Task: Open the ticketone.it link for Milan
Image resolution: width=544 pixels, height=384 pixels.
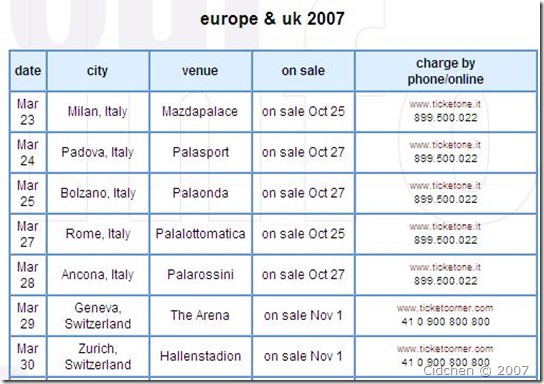Action: click(445, 104)
